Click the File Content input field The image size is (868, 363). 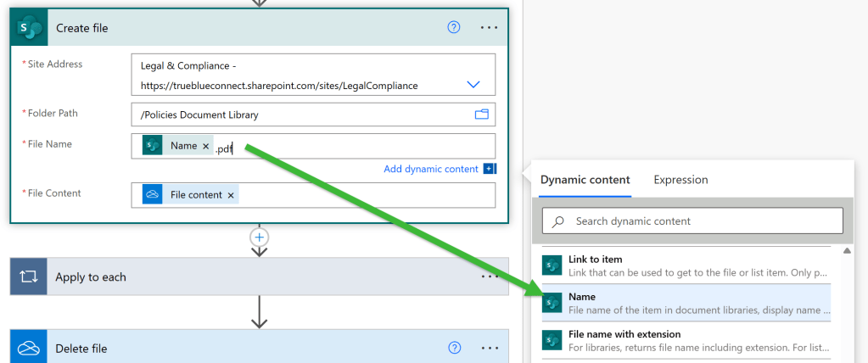point(313,195)
